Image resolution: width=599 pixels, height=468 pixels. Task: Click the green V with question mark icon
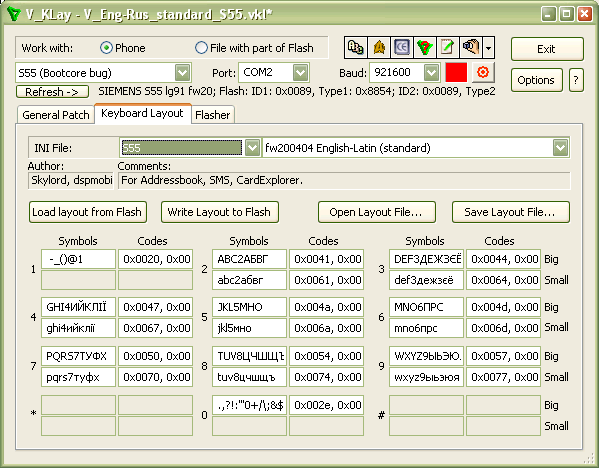click(x=425, y=47)
